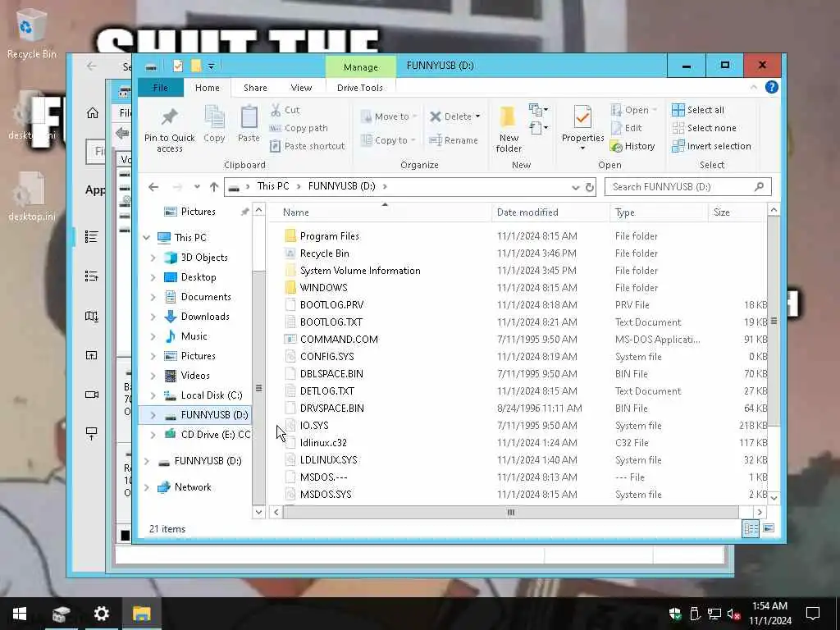Screen dimensions: 840x630
Task: Click the Cut scissors command
Action: click(285, 110)
